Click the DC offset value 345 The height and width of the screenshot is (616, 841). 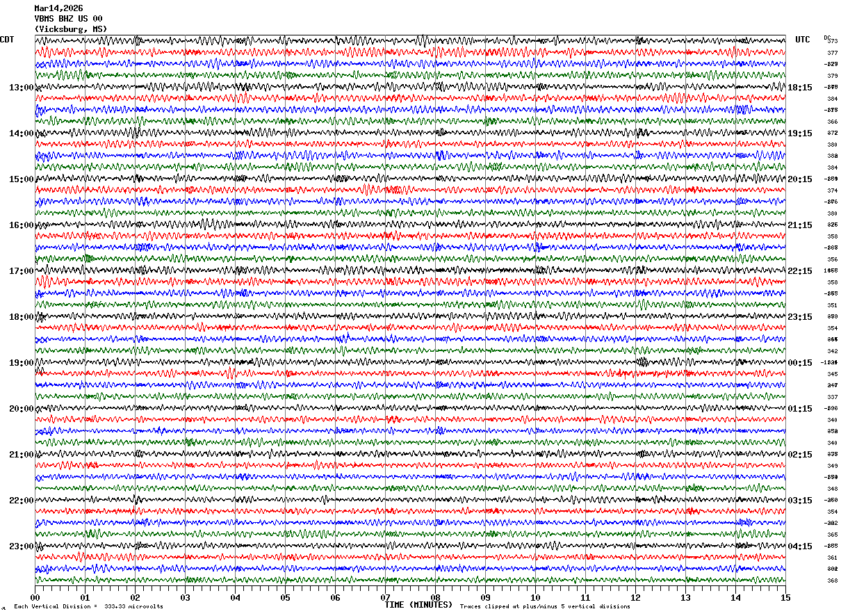(x=832, y=374)
